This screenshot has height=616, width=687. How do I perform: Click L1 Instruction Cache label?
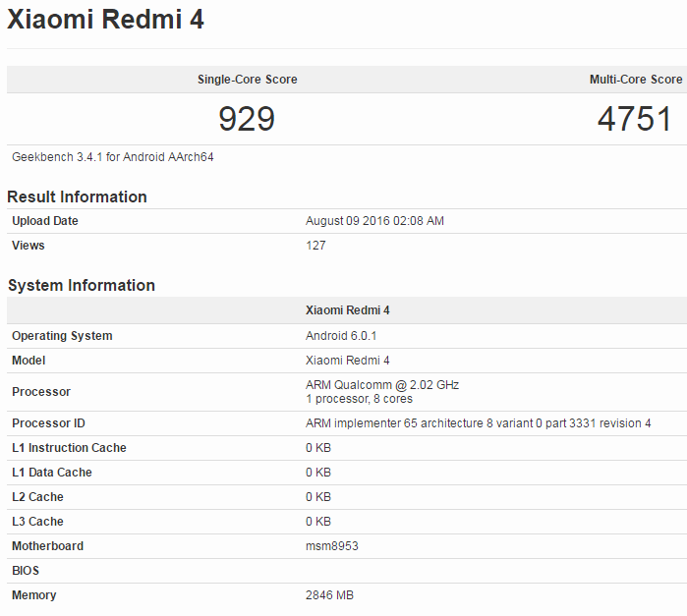click(69, 448)
